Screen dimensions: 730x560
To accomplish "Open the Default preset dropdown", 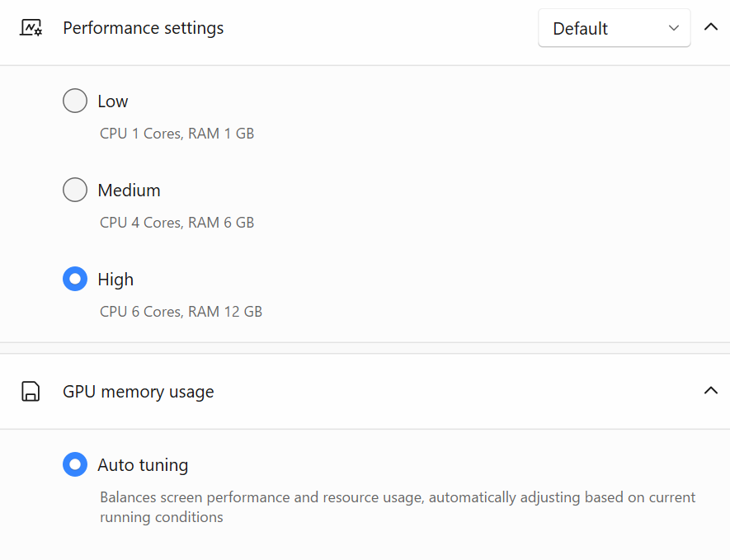I will pos(613,29).
